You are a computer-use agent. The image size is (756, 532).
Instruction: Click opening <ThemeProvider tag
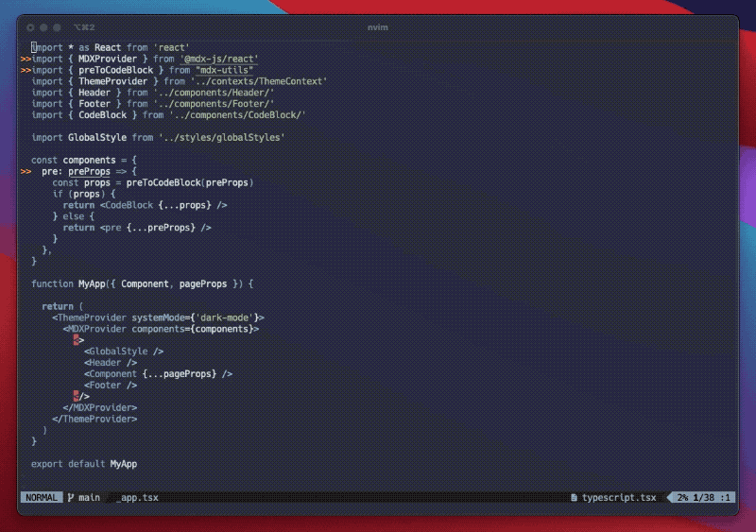tap(89, 317)
